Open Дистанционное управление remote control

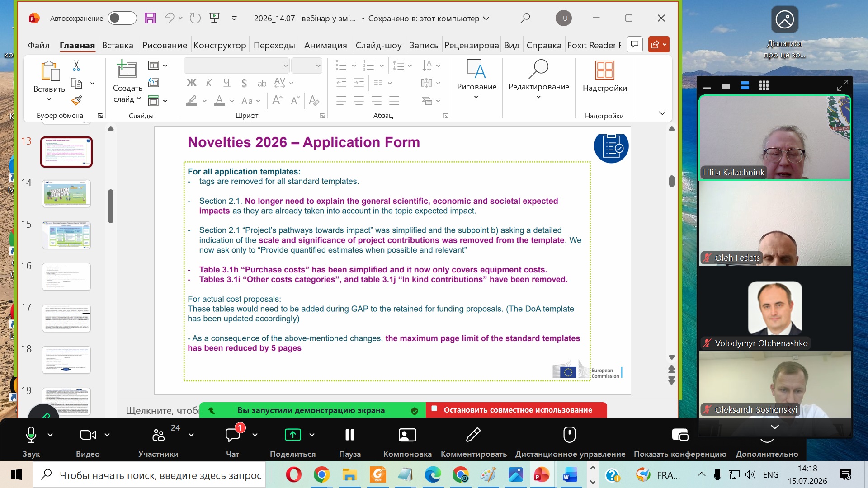(x=570, y=441)
